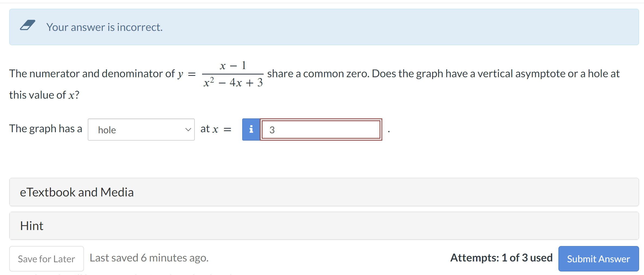The width and height of the screenshot is (644, 275).
Task: Open the eTextbook and Media panel header
Action: [77, 192]
